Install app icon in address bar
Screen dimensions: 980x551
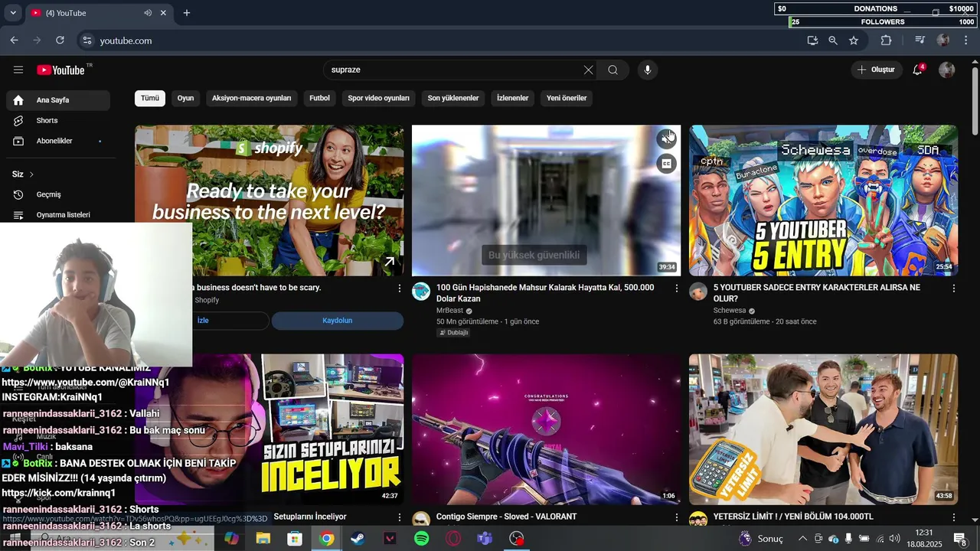[x=812, y=41]
